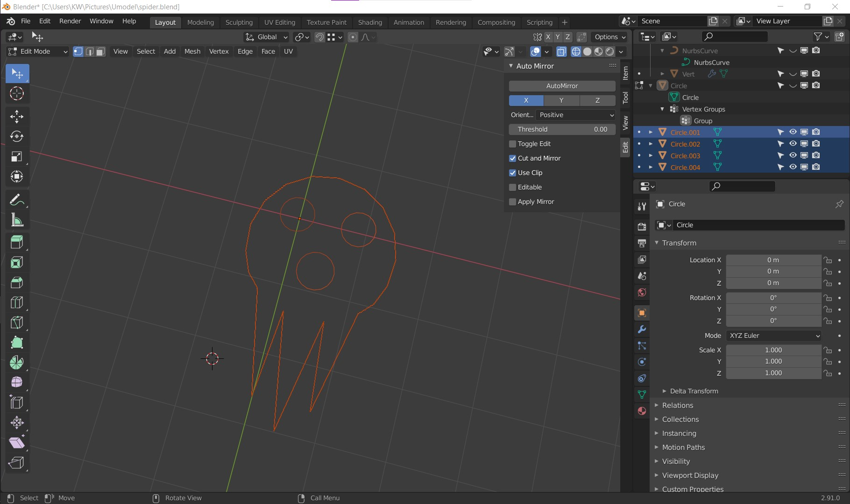Activate the Knife tool
This screenshot has height=504, width=850.
[x=17, y=322]
